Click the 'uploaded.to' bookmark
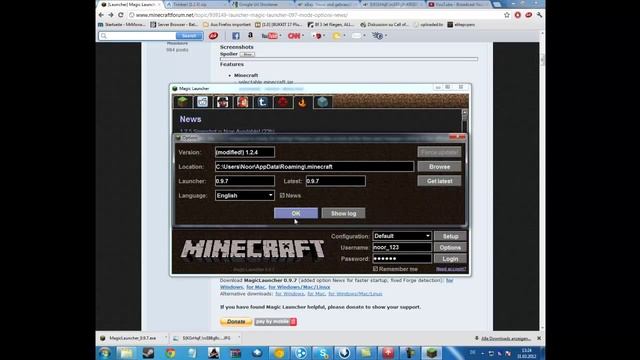 [428, 24]
